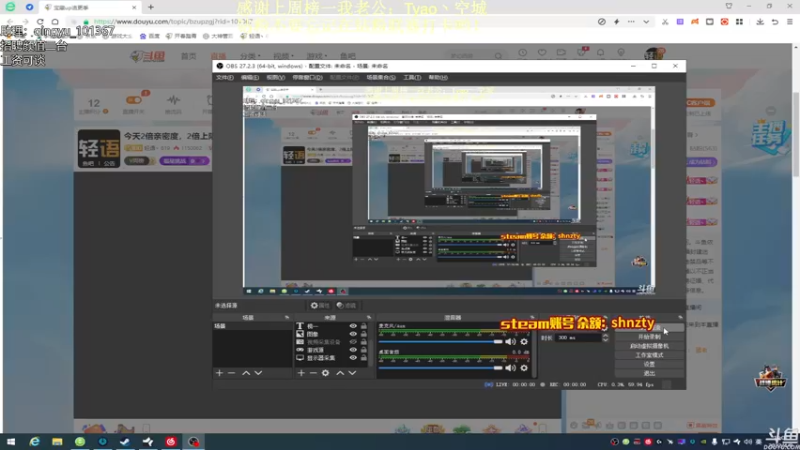This screenshot has height=450, width=800.
Task: Toggle visibility eye of the game source
Action: (x=353, y=350)
